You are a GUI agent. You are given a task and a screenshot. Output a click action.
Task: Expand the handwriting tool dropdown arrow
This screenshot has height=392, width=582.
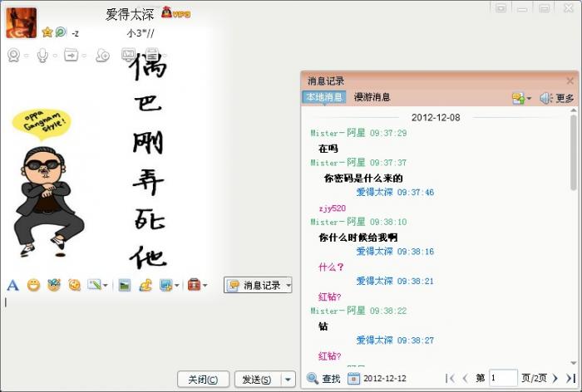pyautogui.click(x=106, y=286)
